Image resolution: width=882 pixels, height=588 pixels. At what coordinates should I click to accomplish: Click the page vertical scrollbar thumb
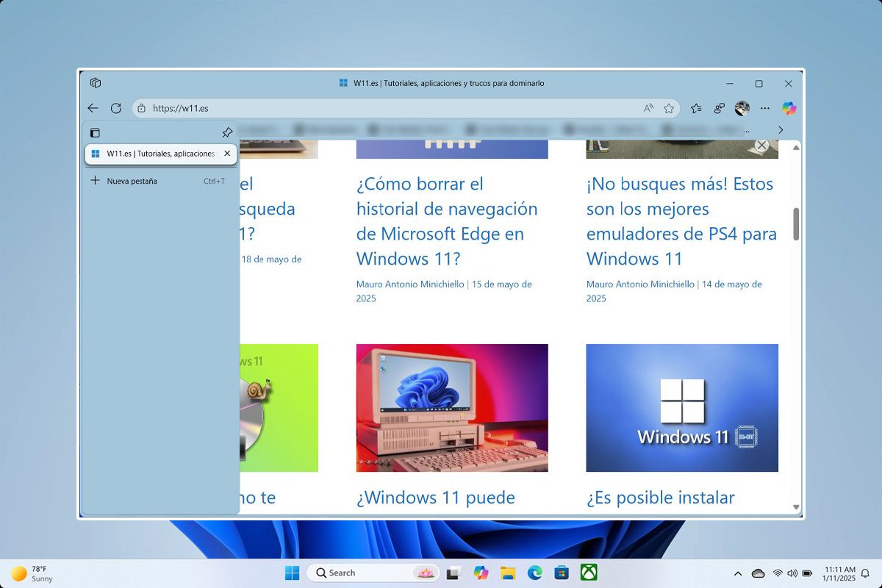(796, 224)
